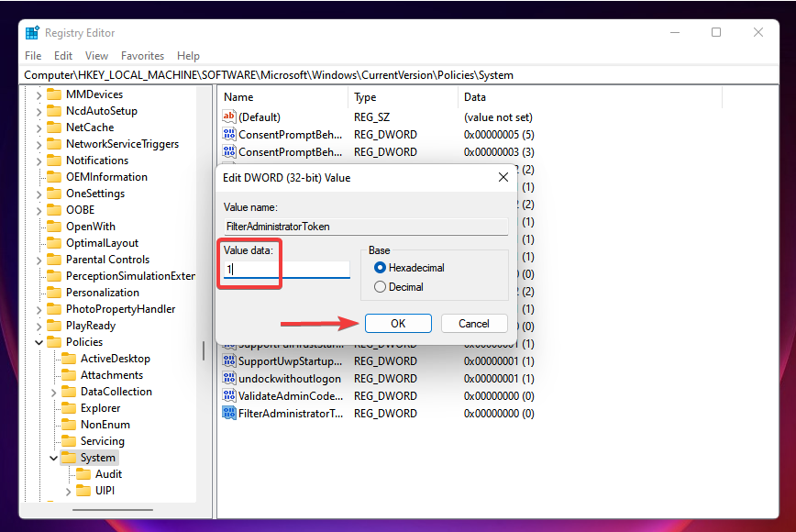Click the Servicing folder icon

[69, 441]
